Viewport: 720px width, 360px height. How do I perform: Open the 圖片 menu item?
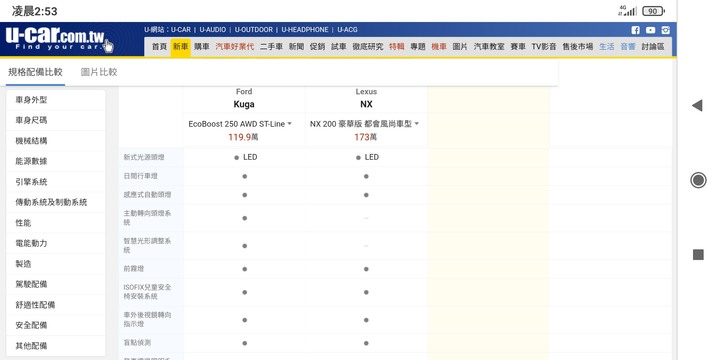click(460, 47)
